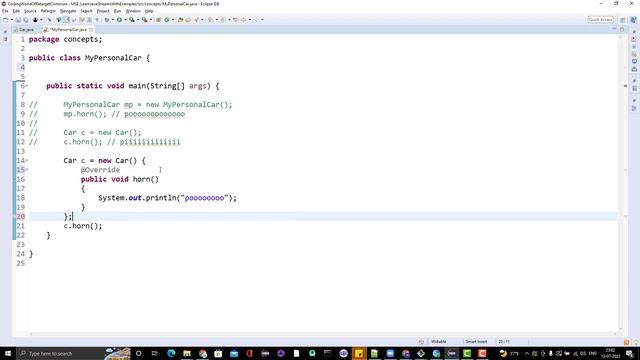Open the notification center icon
Viewport: 640px width, 360px height.
630,353
